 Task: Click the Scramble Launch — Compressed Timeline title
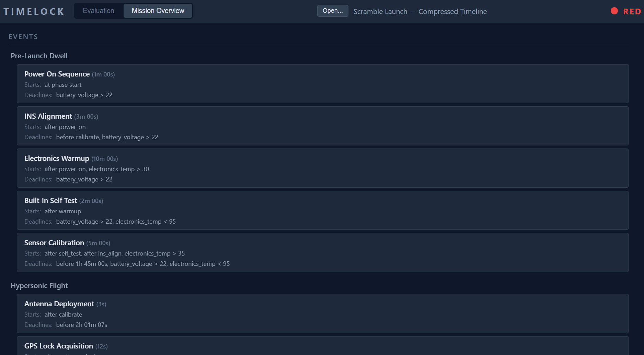click(420, 11)
